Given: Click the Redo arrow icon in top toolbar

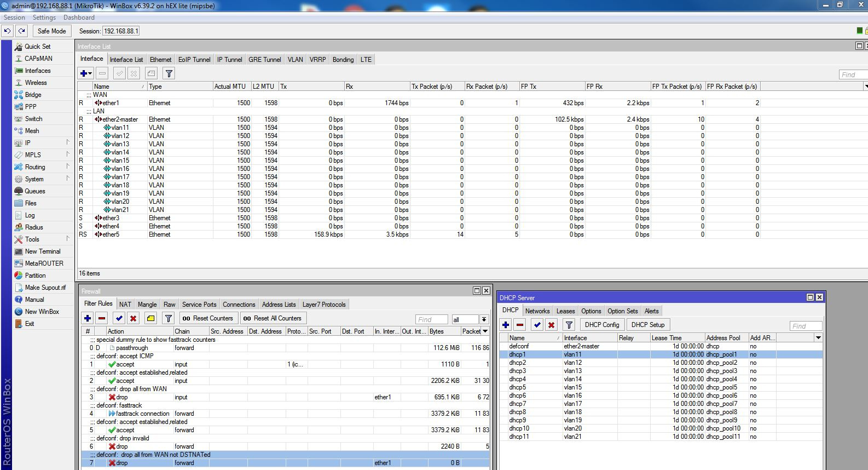Looking at the screenshot, I should coord(21,31).
